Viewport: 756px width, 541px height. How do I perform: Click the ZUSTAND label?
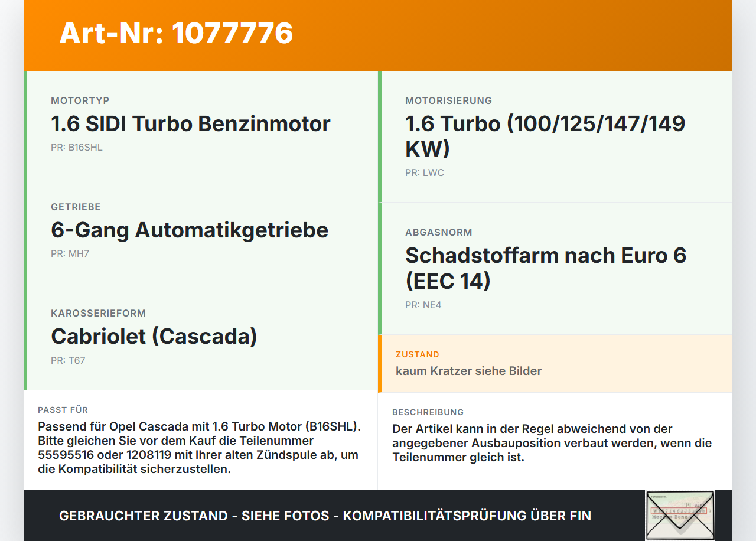(418, 354)
